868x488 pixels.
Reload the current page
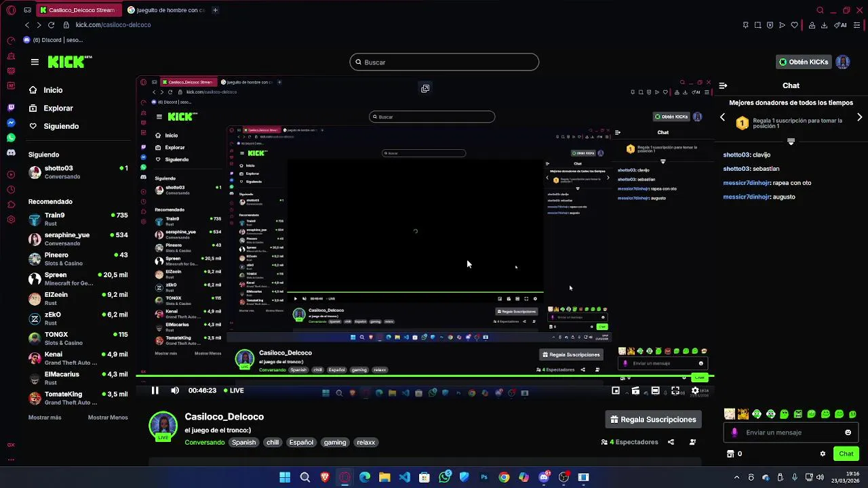[51, 24]
